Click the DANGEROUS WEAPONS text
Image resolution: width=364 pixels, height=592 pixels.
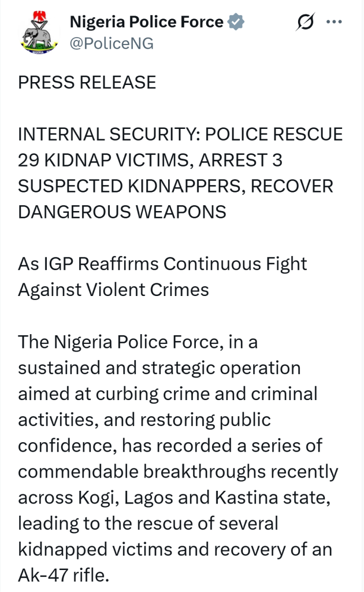(122, 212)
